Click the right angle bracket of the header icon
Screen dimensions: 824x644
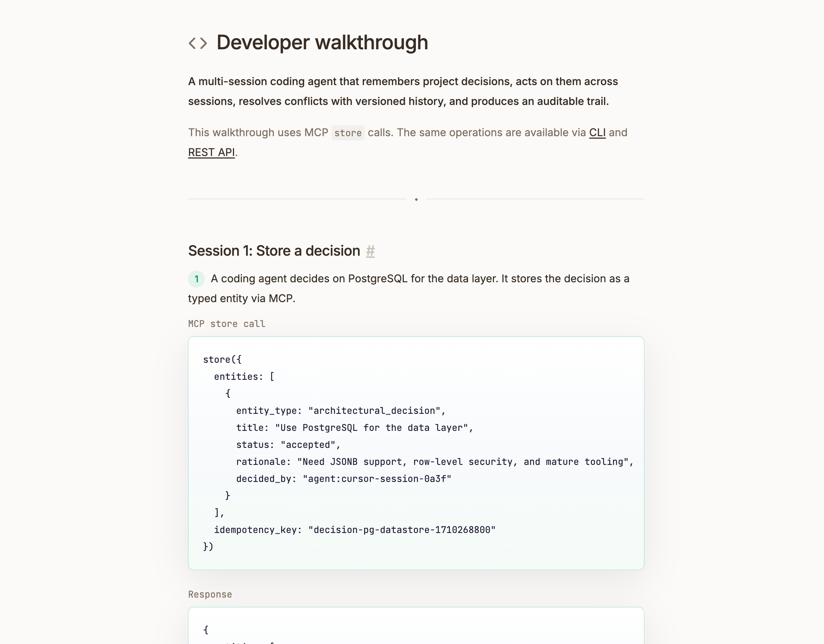coord(204,43)
